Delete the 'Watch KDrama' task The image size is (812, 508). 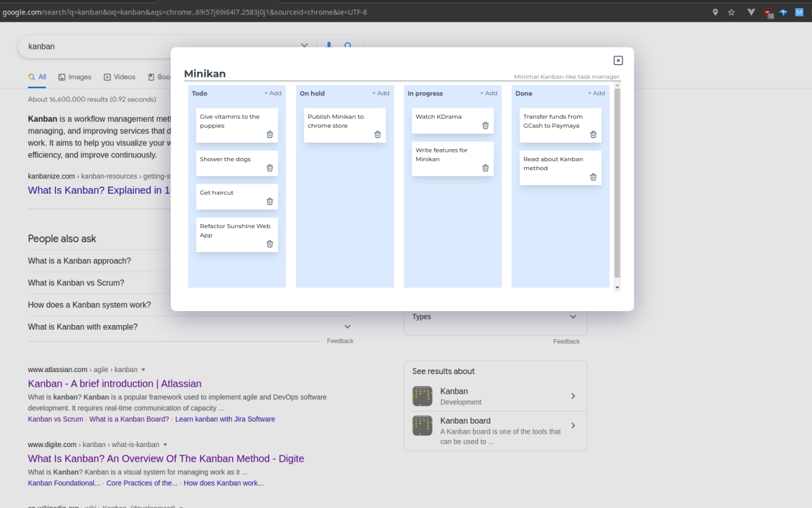point(485,126)
